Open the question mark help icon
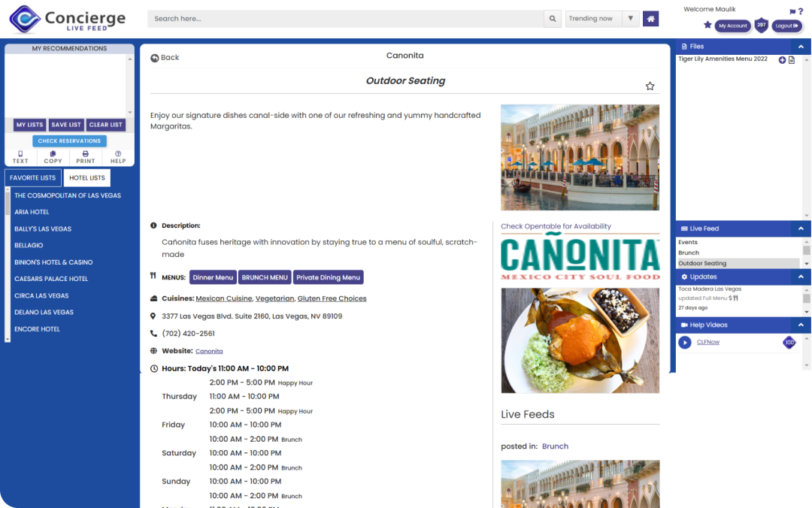Viewport: 812px width, 508px height. [x=801, y=11]
